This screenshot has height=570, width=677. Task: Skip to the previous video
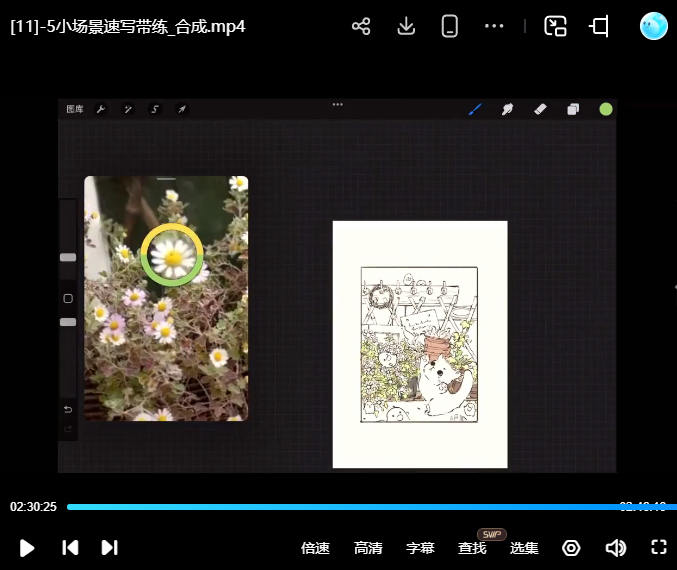[x=70, y=547]
